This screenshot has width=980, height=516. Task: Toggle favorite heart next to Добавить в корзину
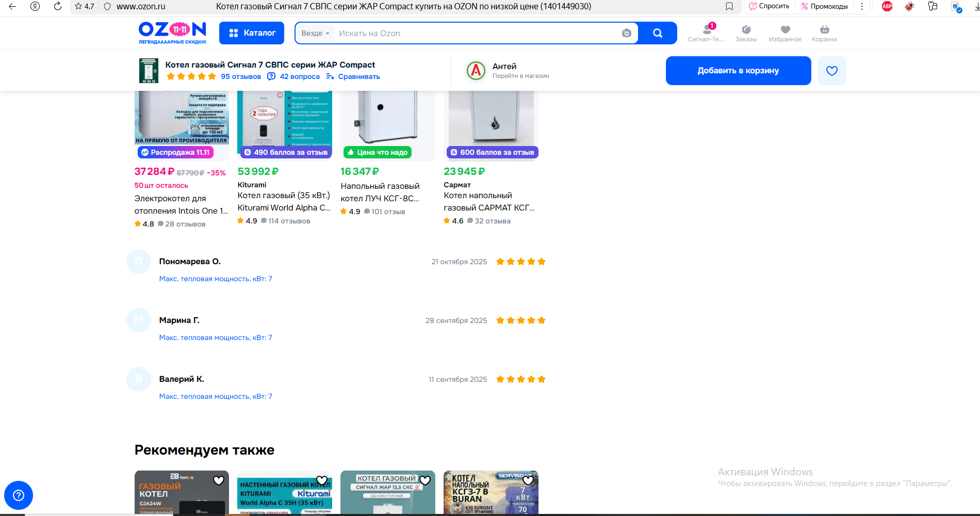831,71
